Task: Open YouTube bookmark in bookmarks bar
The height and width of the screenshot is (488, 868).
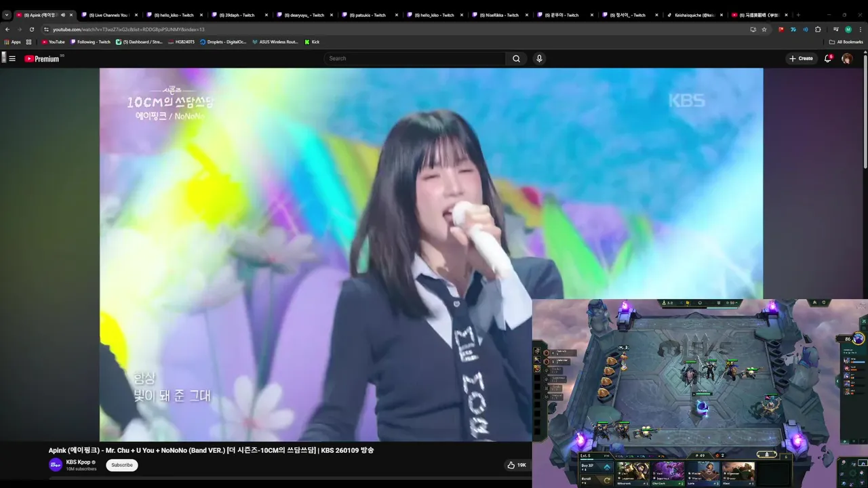Action: [x=54, y=42]
